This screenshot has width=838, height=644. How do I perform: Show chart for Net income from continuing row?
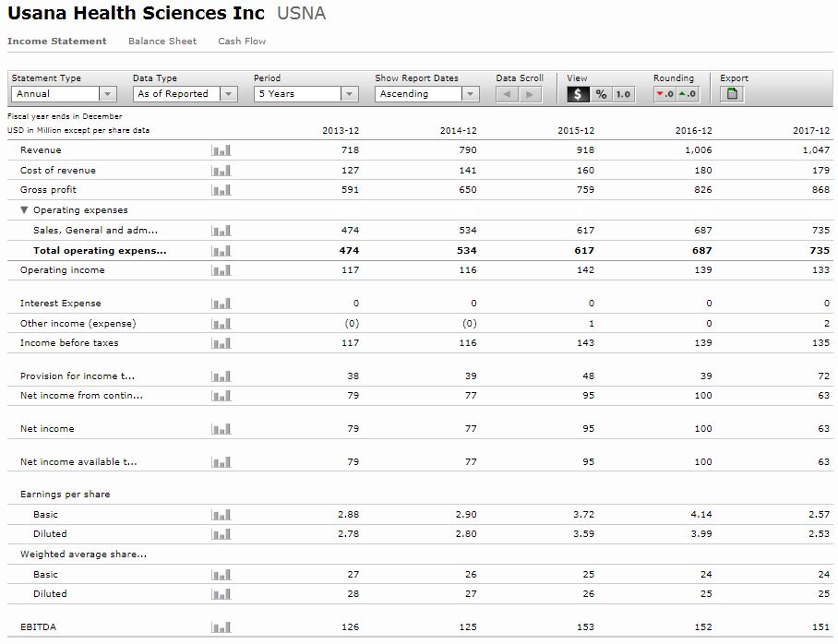(221, 396)
